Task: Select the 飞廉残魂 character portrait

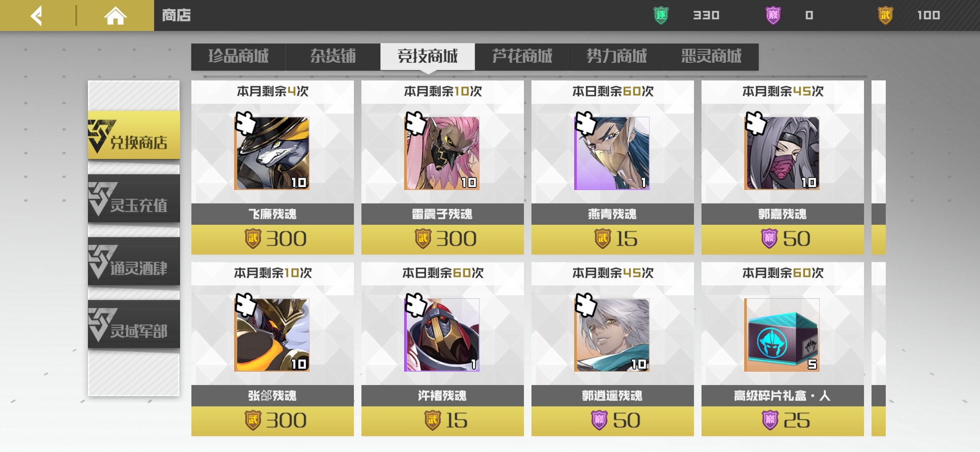Action: (272, 153)
